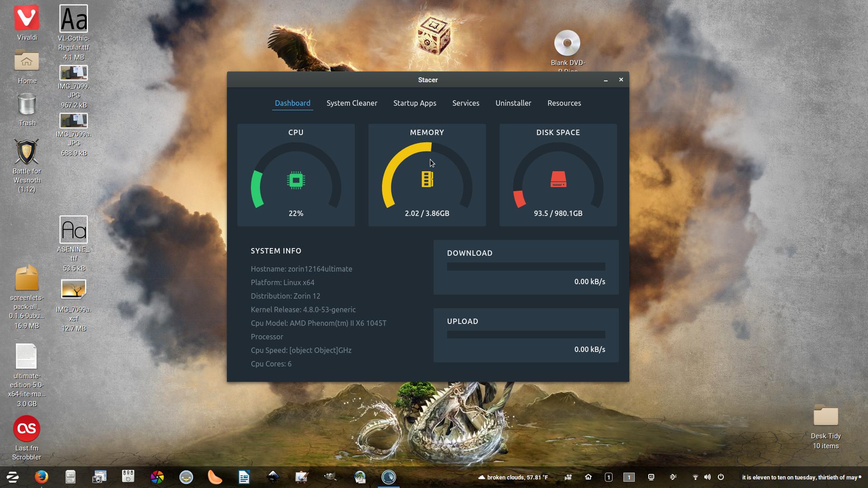
Task: Select the IMG_7099.JPG thumbnail on desktop
Action: 74,73
